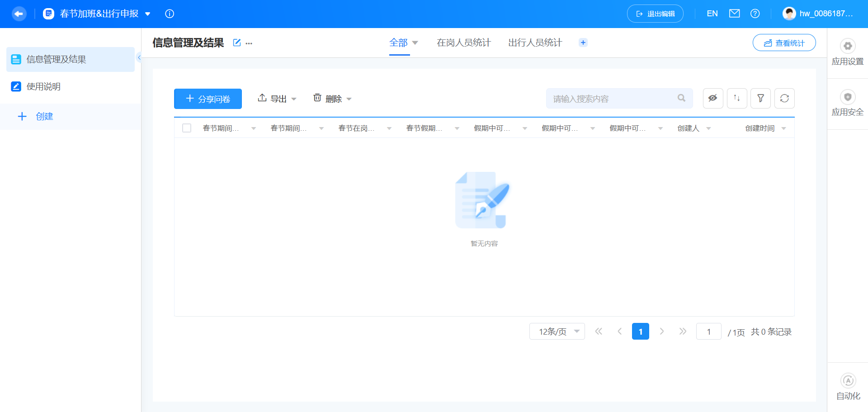
Task: Jump to next page with the right arrow
Action: (x=662, y=331)
